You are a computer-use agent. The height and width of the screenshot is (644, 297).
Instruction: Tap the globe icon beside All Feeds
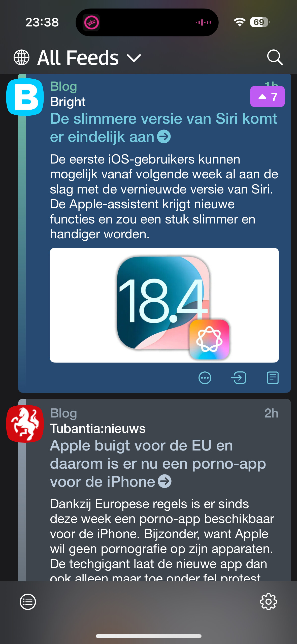click(x=21, y=57)
